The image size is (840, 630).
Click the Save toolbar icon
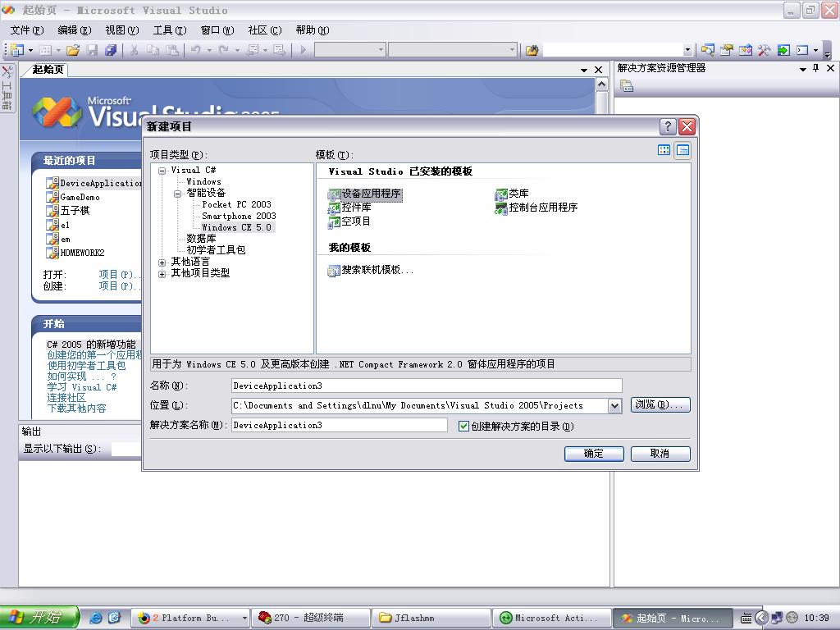(92, 50)
